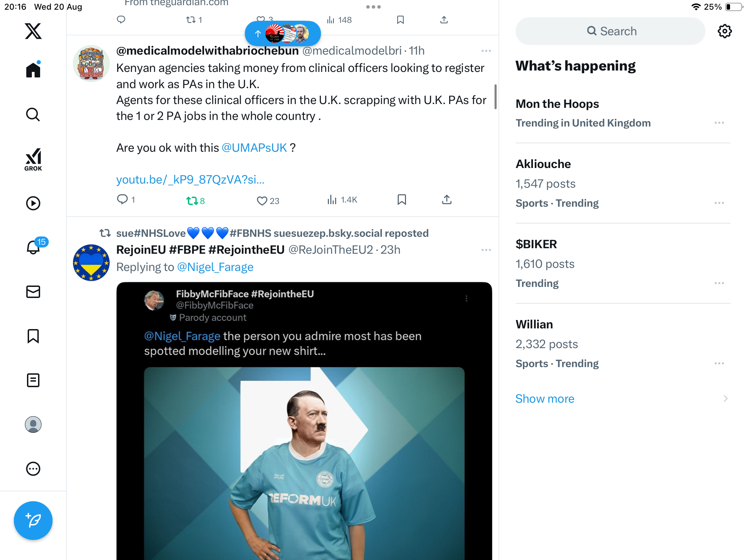747x560 pixels.
Task: Open the youtu.be link in post
Action: coord(190,180)
